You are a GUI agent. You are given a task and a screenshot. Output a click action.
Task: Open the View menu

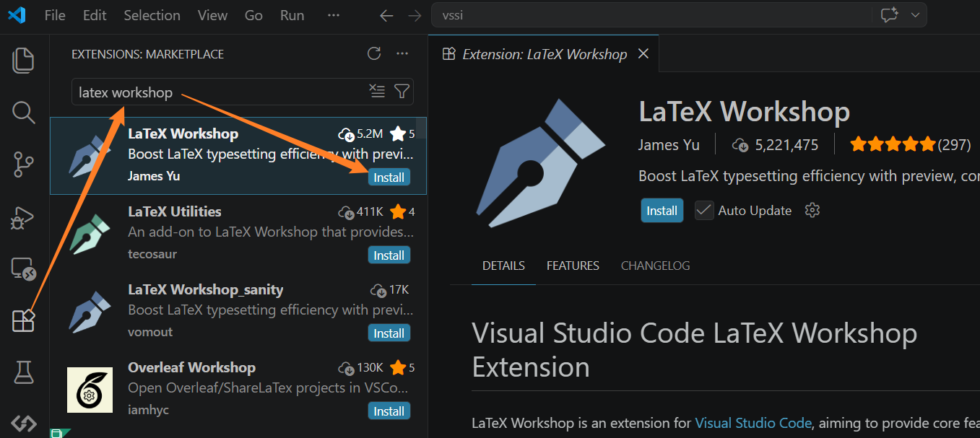212,15
